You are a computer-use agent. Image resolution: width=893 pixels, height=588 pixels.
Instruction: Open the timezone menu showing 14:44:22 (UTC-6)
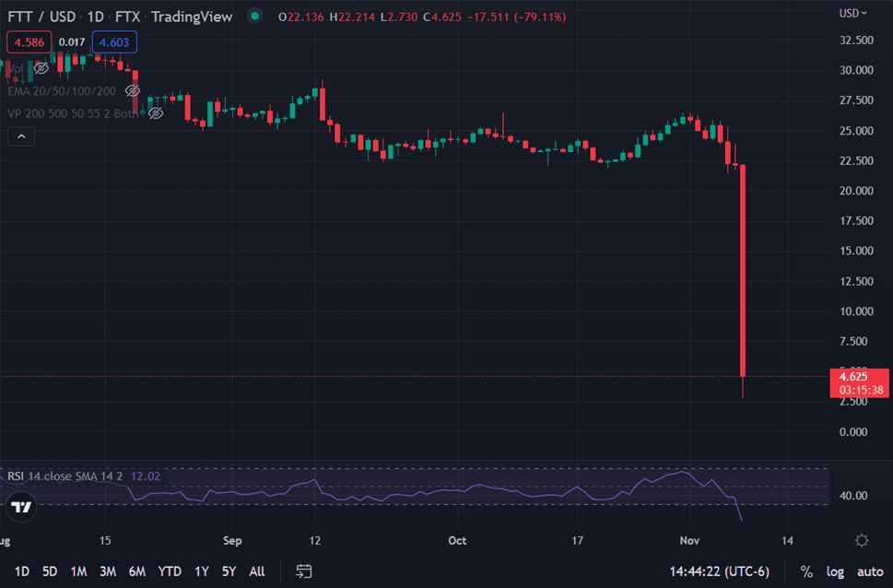(719, 571)
